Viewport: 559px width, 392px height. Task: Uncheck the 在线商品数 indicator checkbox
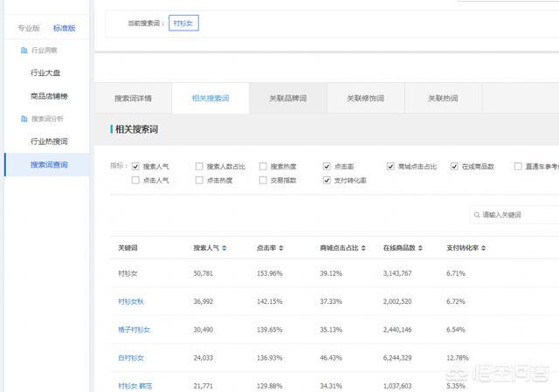pos(454,167)
